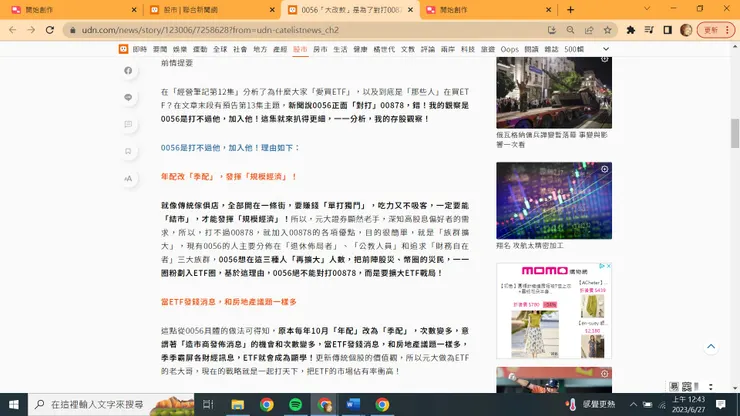Open the Extensions puzzle icon

tap(631, 30)
